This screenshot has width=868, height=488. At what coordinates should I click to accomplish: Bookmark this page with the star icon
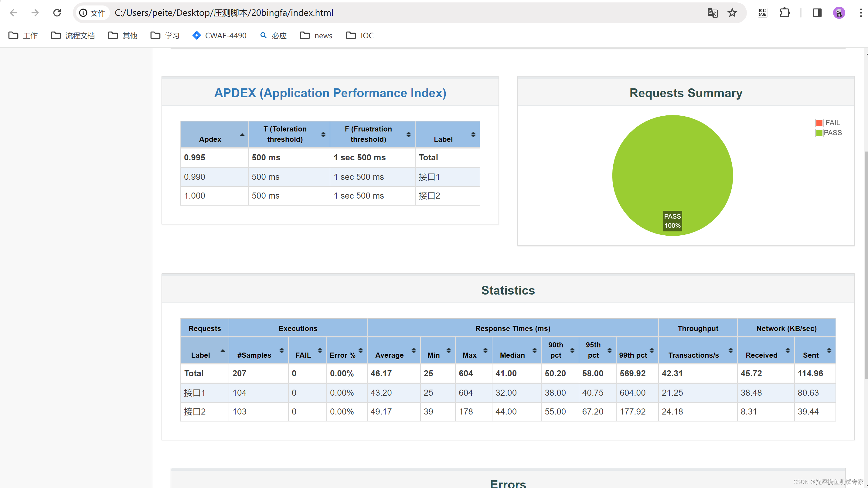732,13
